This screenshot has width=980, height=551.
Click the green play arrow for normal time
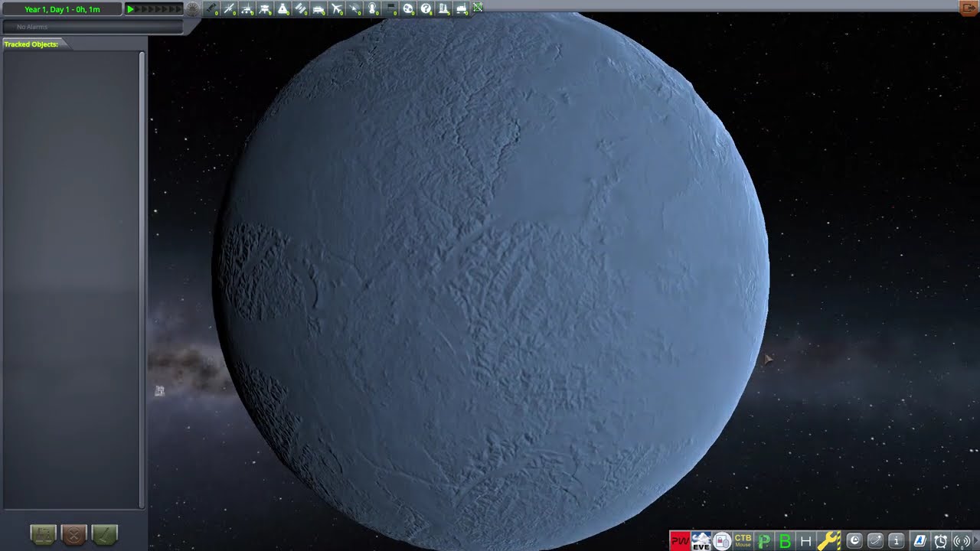pyautogui.click(x=130, y=9)
